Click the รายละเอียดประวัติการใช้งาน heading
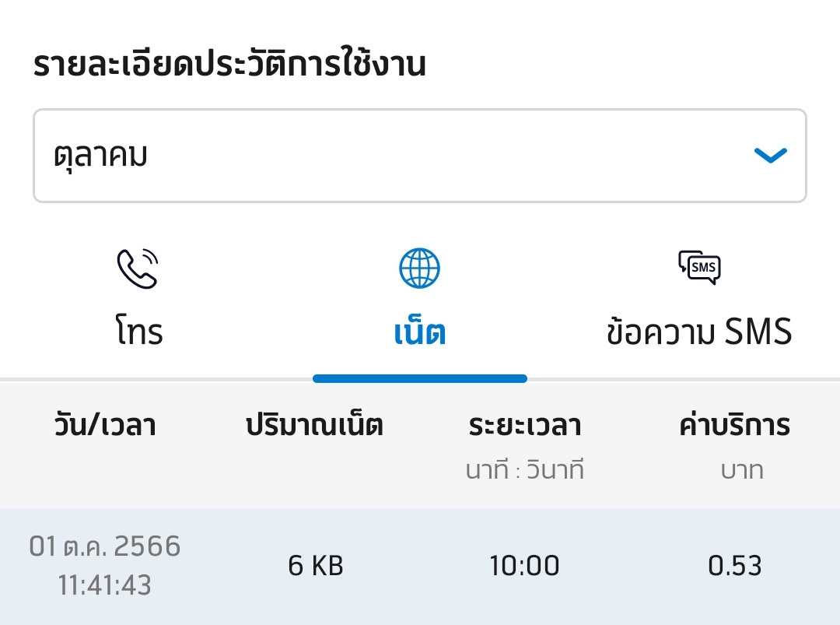Viewport: 840px width, 625px height. (x=229, y=65)
